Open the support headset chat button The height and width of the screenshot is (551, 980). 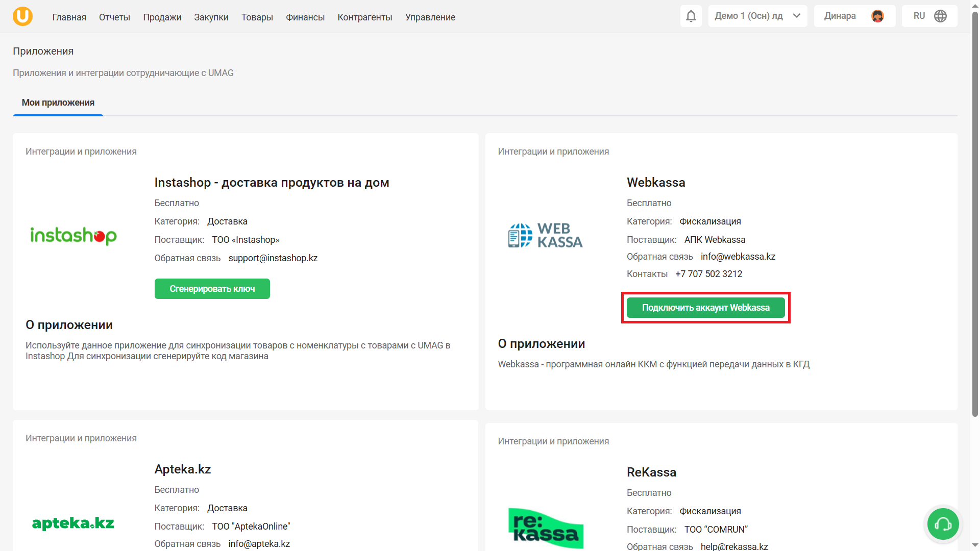point(943,524)
